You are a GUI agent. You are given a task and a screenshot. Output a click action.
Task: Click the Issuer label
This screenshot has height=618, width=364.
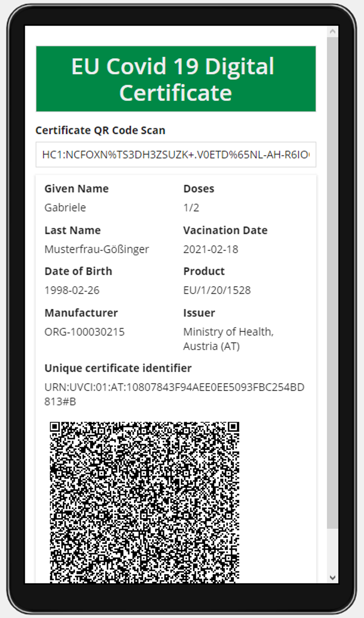199,313
